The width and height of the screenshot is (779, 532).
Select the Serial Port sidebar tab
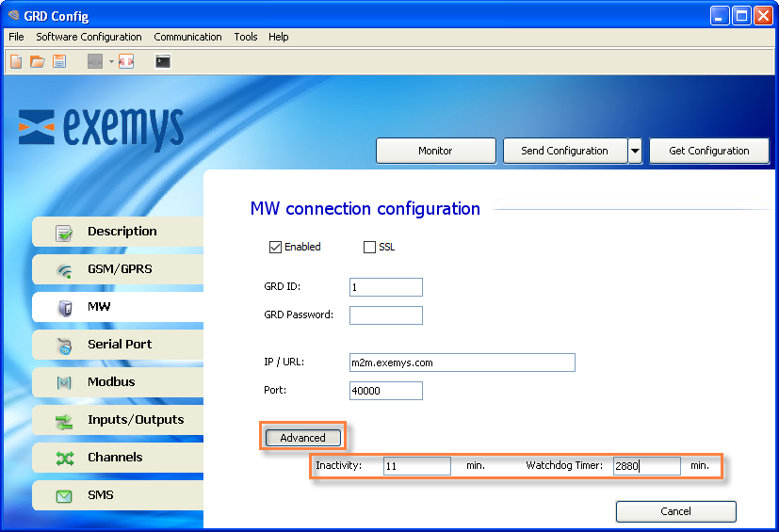click(119, 345)
